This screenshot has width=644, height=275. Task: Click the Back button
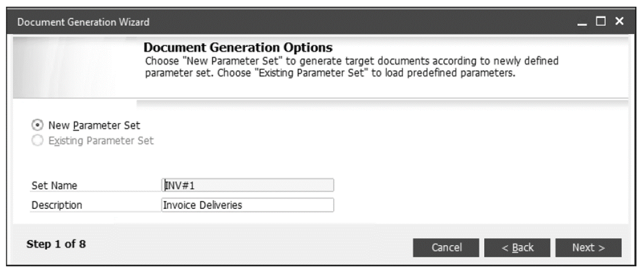tap(518, 247)
